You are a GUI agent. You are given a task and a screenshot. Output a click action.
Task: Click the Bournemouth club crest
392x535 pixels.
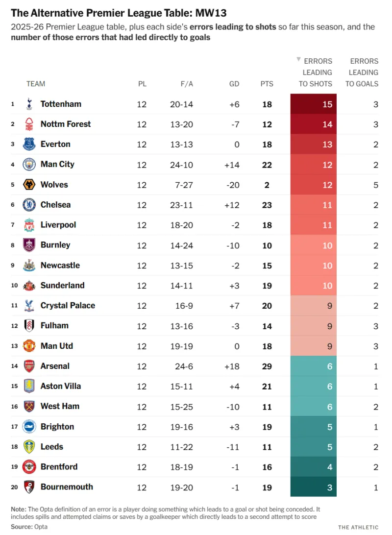point(29,487)
